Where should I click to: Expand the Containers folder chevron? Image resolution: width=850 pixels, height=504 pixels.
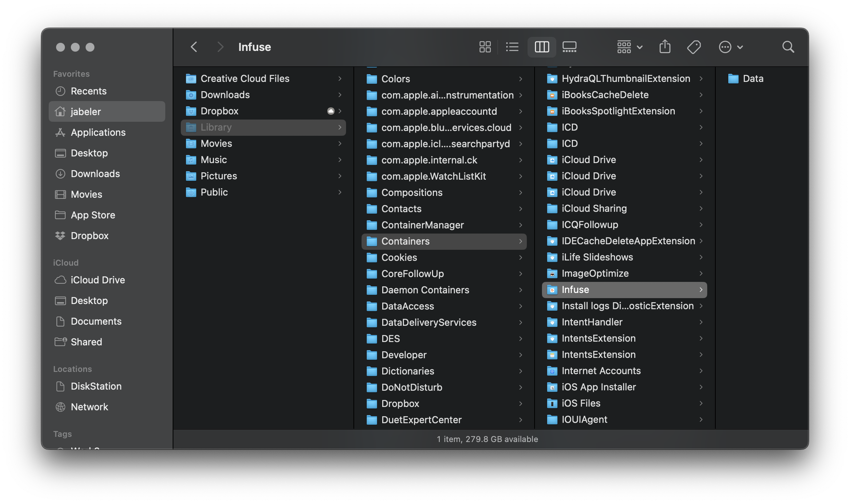tap(520, 241)
